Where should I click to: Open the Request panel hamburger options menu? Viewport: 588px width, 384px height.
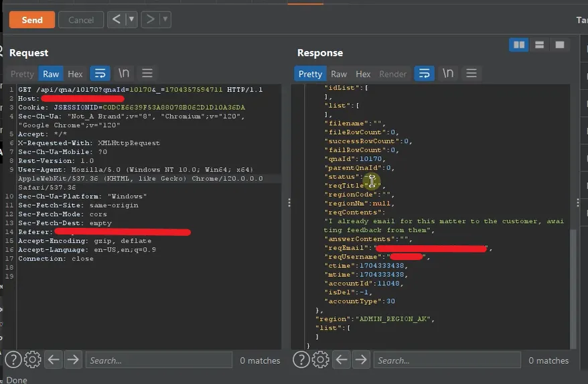147,74
